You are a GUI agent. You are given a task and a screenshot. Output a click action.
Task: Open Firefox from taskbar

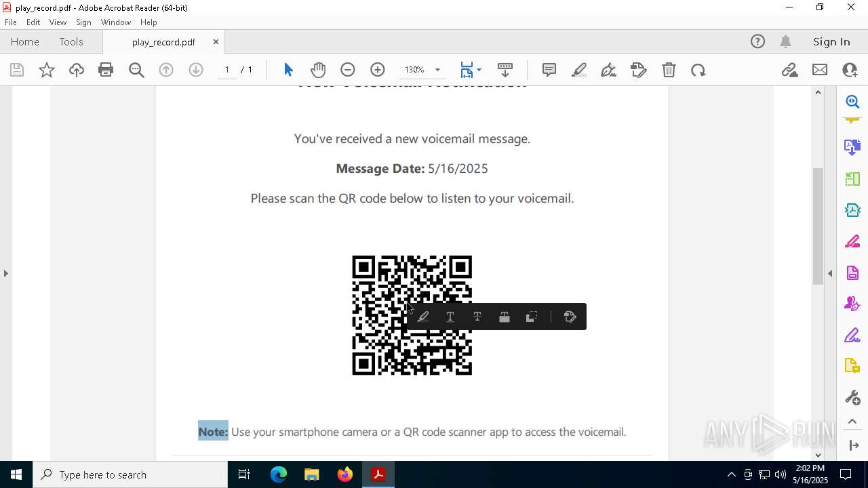pos(344,474)
